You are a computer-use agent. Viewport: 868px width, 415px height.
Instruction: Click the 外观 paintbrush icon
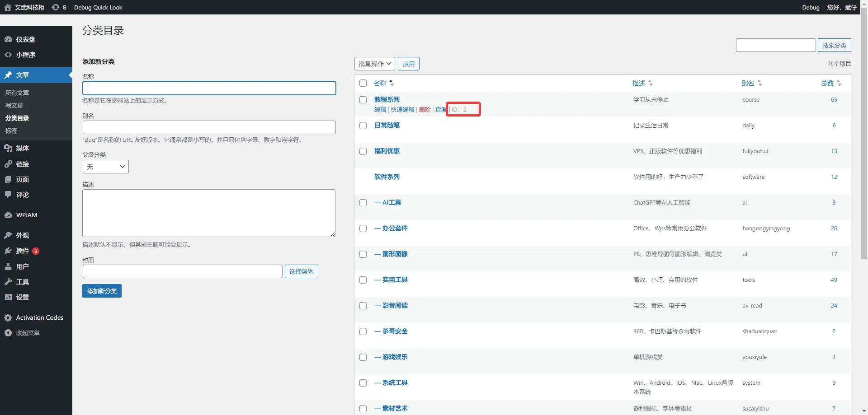(8, 235)
